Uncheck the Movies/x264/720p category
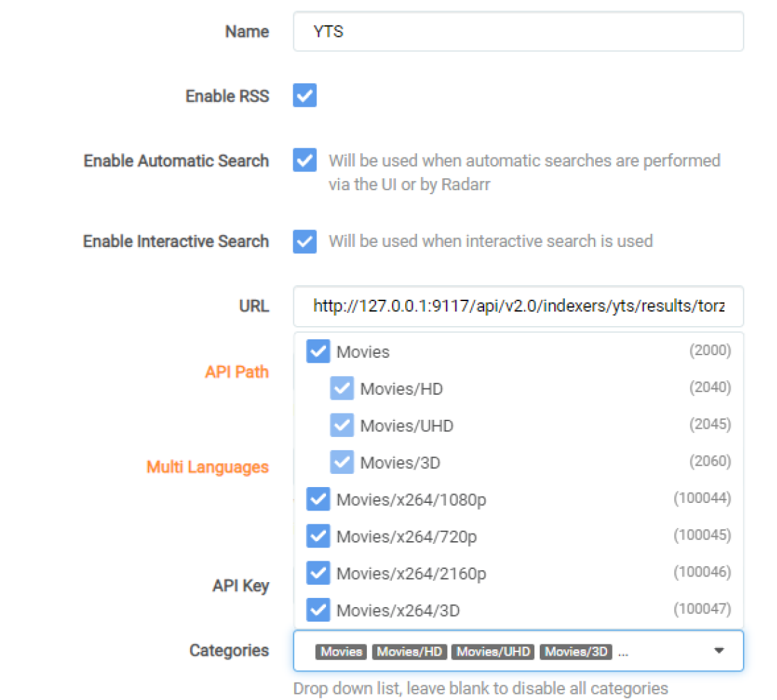This screenshot has height=700, width=777. [318, 536]
